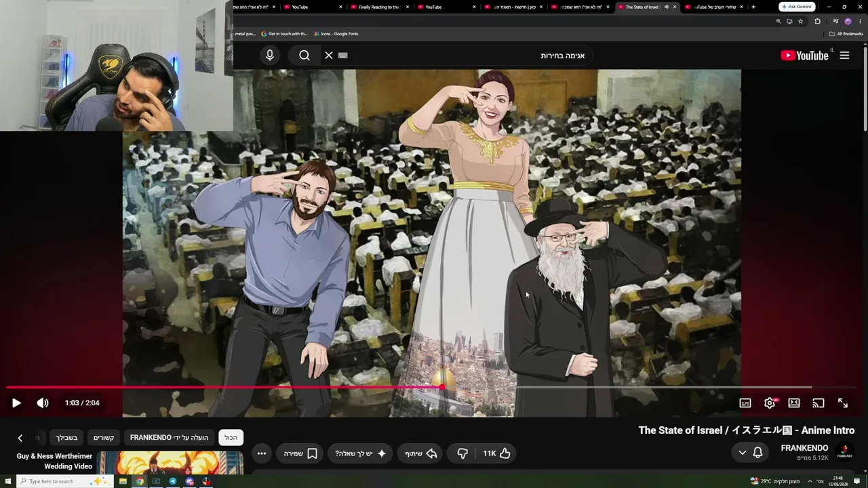Click the YouTube logo
The image size is (868, 488).
(805, 56)
